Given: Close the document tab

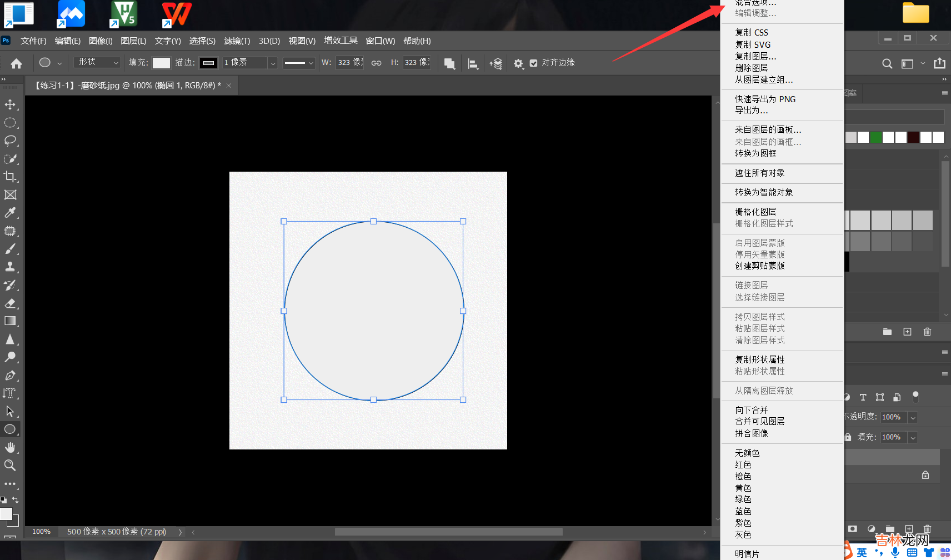Looking at the screenshot, I should click(229, 86).
